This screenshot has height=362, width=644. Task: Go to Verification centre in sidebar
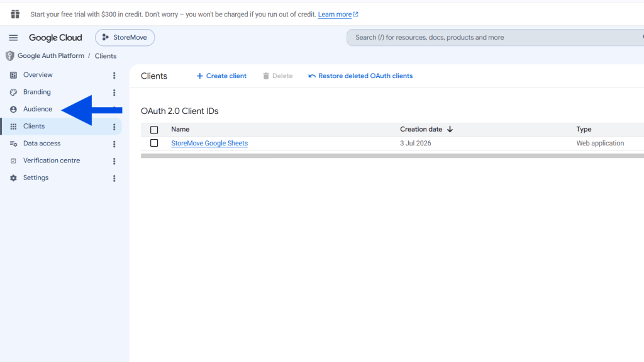52,161
